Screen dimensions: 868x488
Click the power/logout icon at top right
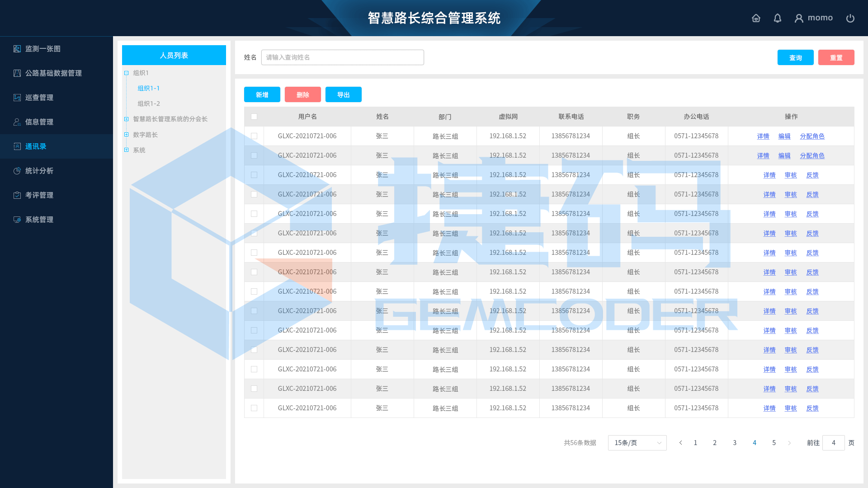[851, 18]
